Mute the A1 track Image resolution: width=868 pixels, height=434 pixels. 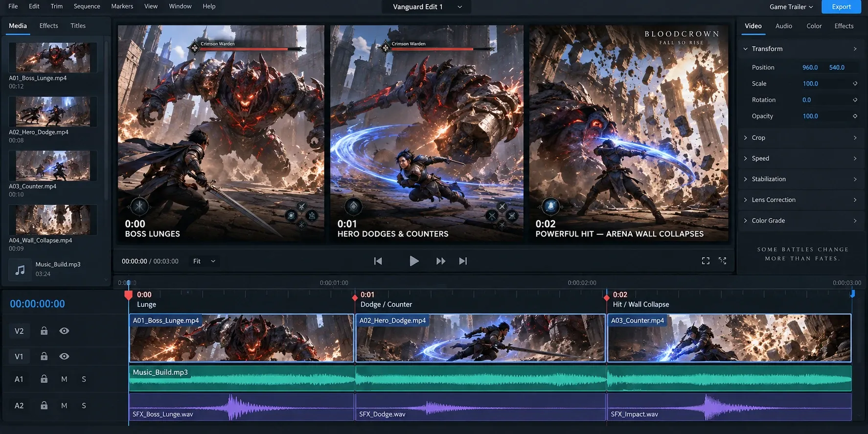(x=64, y=379)
